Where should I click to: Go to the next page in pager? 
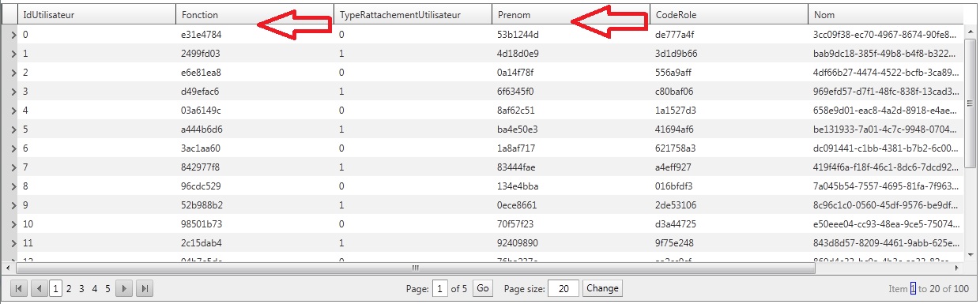124,289
